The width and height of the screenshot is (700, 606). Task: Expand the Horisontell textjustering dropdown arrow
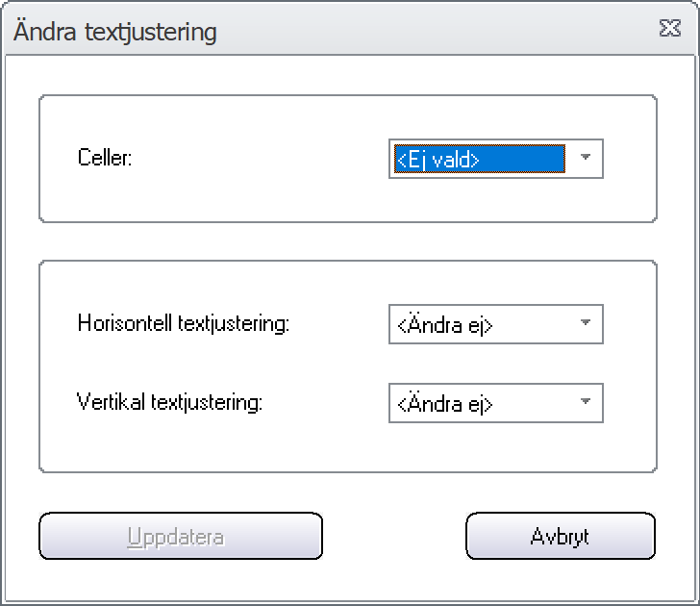[x=586, y=323]
